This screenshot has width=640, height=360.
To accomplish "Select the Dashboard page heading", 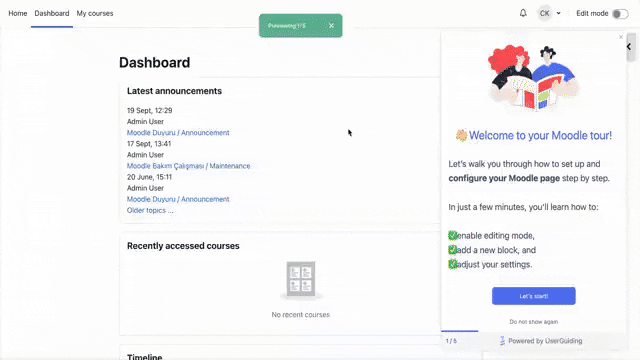I will [x=155, y=62].
